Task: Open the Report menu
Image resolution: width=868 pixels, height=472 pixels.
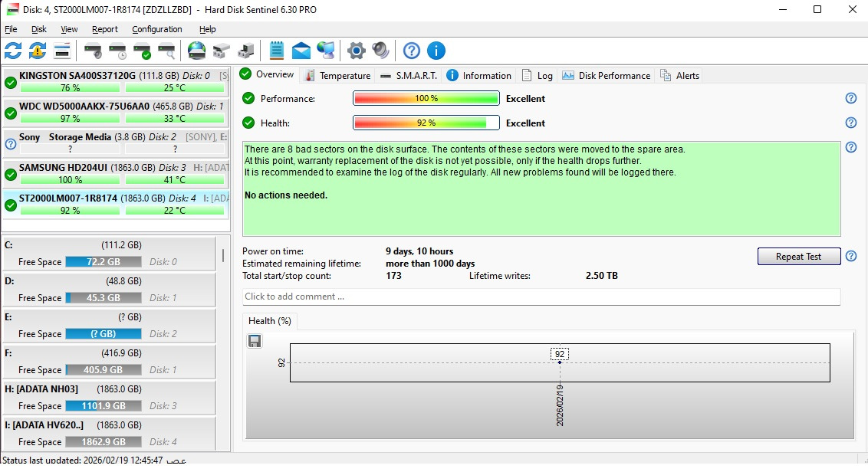Action: coord(104,29)
